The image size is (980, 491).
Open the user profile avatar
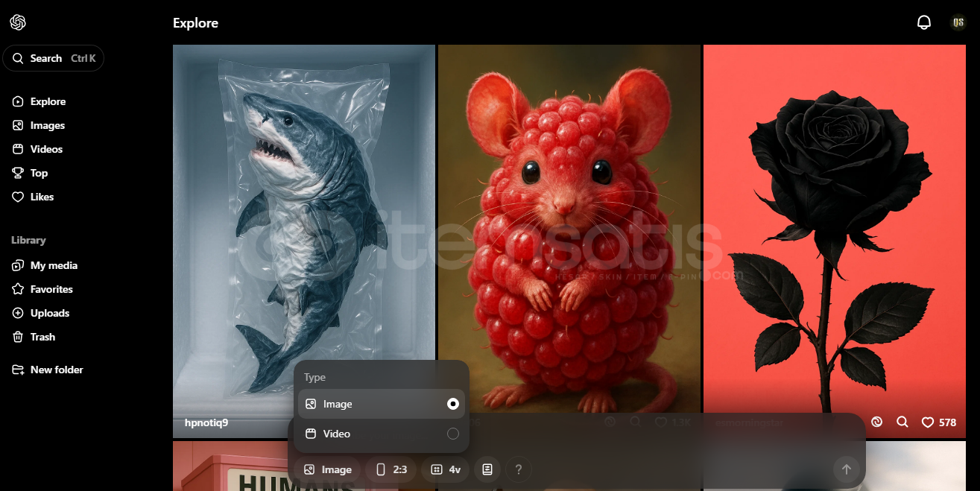(958, 22)
